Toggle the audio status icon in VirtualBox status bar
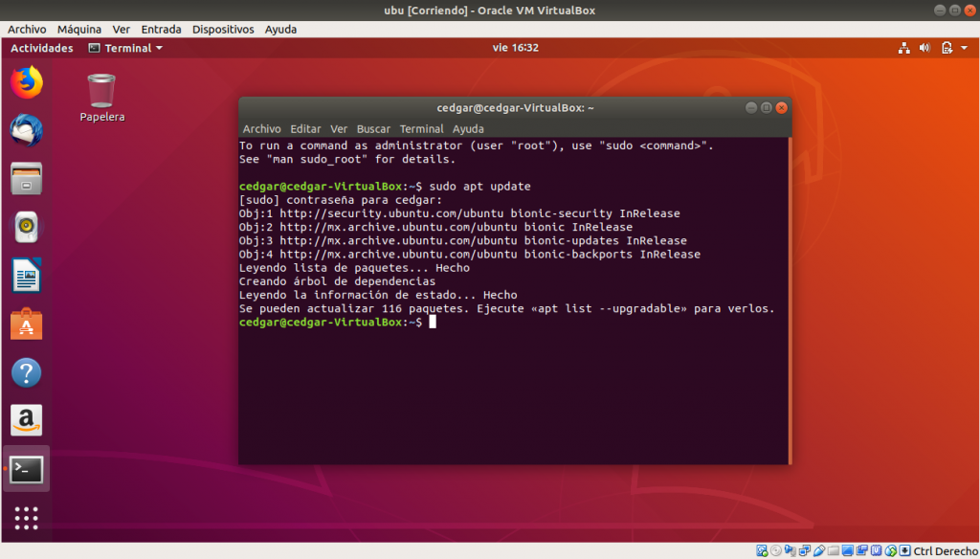Screen dimensions: 980x559 click(788, 550)
